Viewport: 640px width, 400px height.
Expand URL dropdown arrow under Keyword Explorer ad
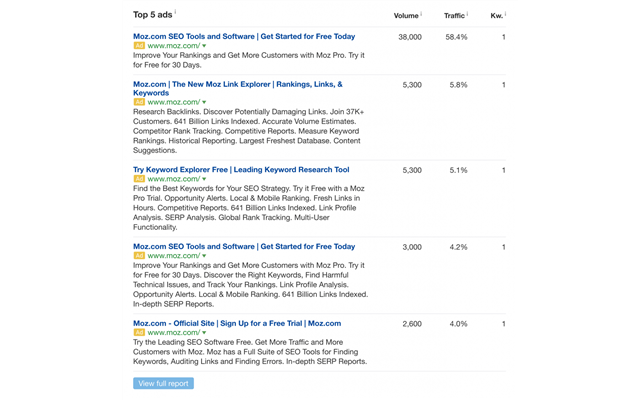point(204,179)
